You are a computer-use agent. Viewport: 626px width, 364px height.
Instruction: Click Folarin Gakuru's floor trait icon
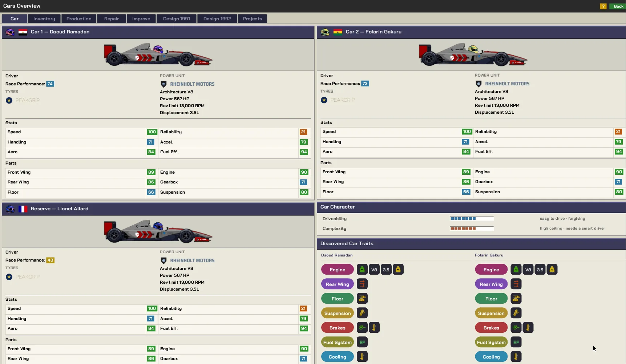(516, 299)
